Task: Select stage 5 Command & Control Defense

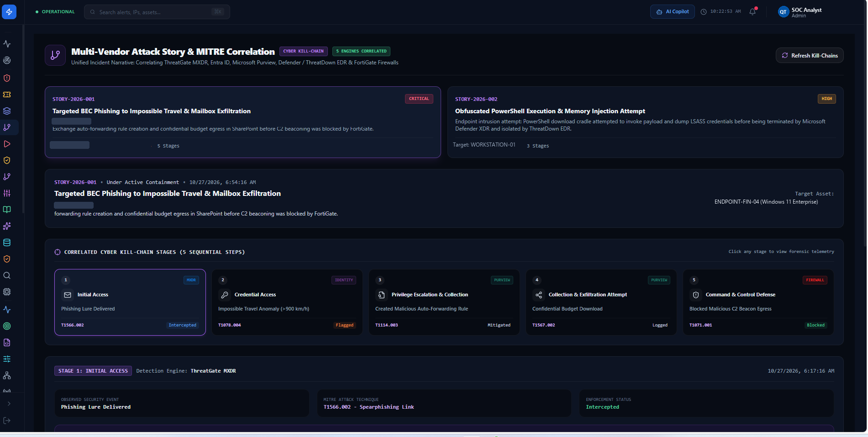Action: 758,302
